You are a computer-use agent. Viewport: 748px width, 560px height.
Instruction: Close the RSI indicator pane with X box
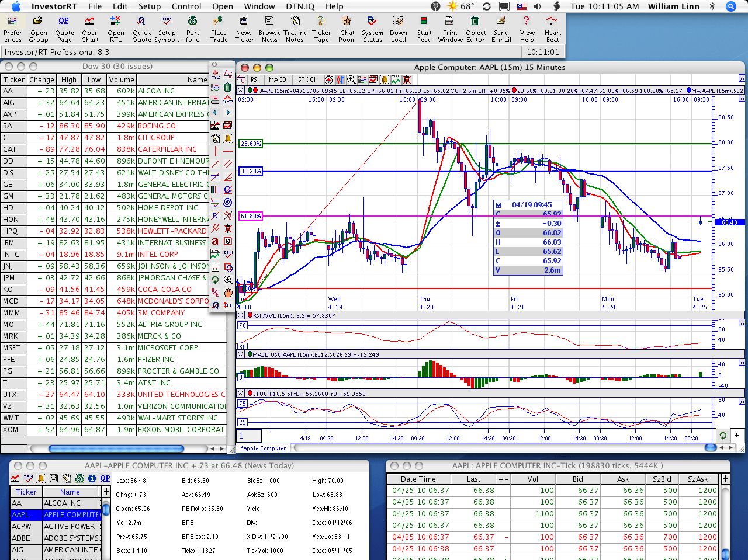(241, 315)
